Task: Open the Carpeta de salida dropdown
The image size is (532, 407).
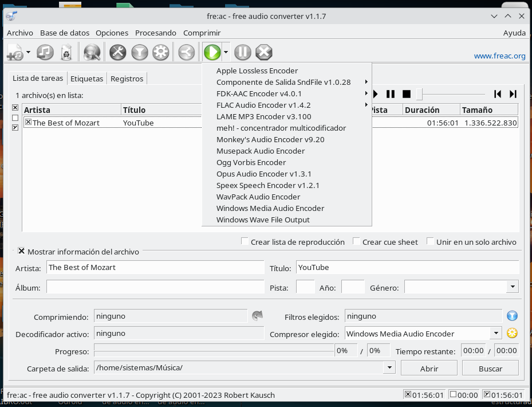Action: tap(389, 367)
